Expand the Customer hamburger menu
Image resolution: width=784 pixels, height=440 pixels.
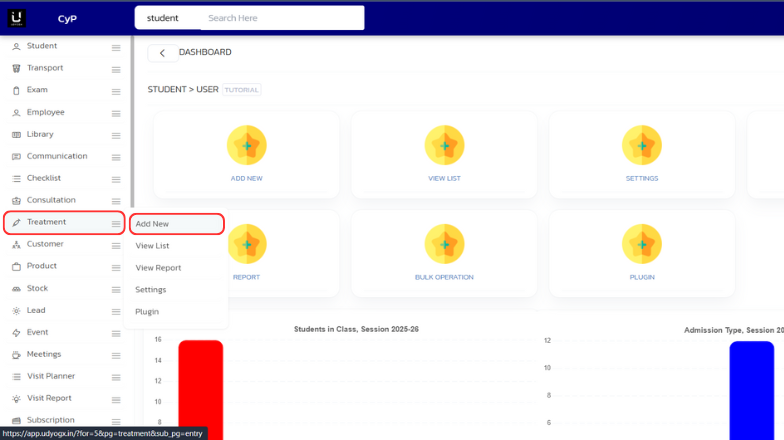point(116,245)
